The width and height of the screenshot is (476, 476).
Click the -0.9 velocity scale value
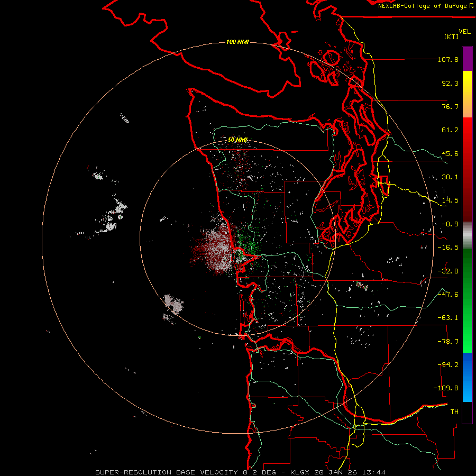(450, 224)
